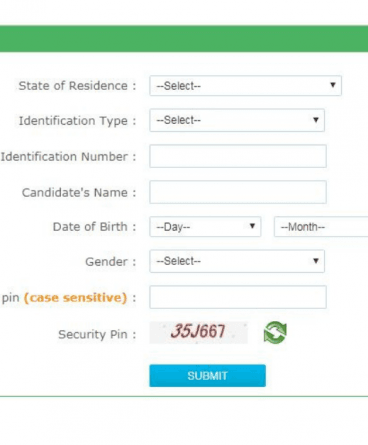Refresh the security pin captcha
This screenshot has width=368, height=445.
coord(275,332)
